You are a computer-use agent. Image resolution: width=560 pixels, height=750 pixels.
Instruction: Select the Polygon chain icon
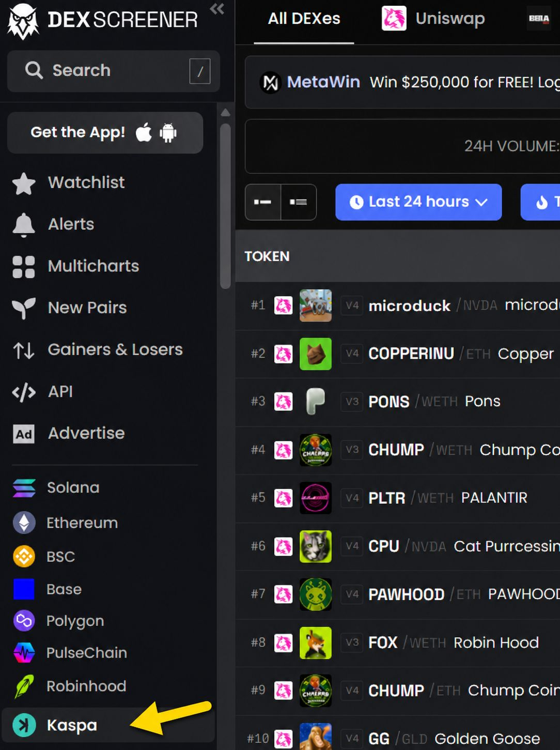24,621
